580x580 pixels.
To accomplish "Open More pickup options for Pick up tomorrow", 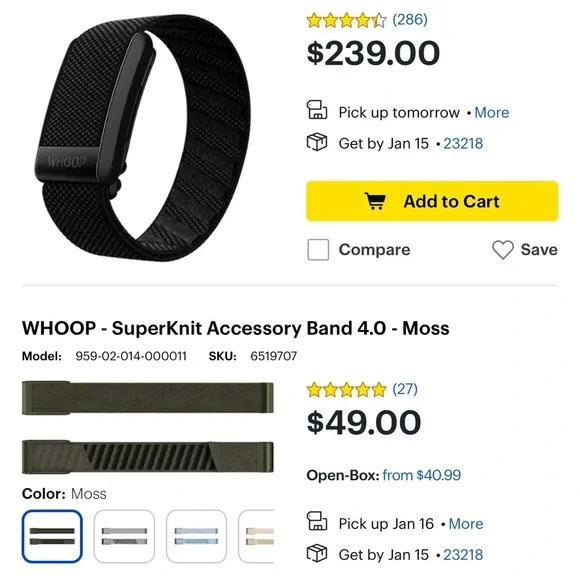I will [x=492, y=112].
